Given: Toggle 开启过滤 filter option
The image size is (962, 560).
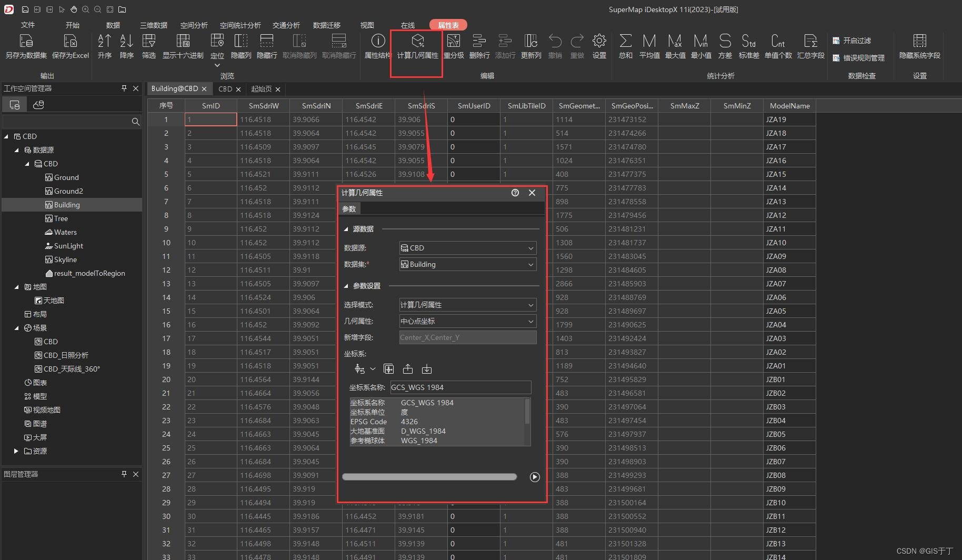Looking at the screenshot, I should coord(851,41).
